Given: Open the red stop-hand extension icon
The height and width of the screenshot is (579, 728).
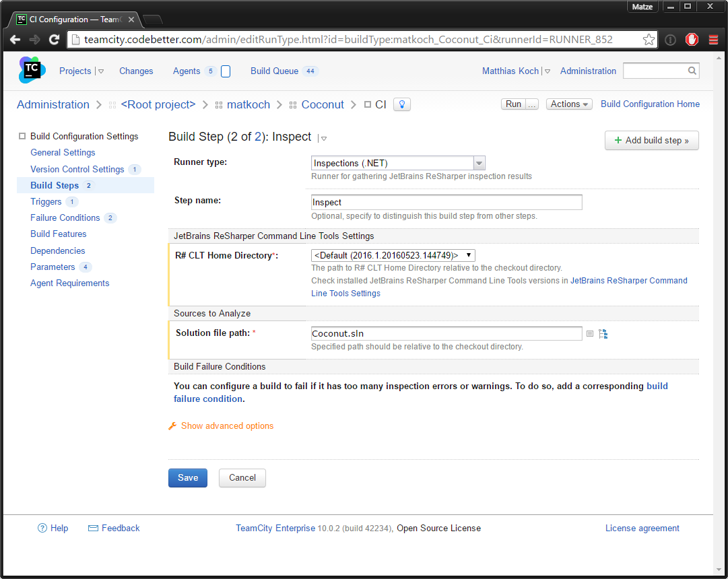Looking at the screenshot, I should [692, 40].
